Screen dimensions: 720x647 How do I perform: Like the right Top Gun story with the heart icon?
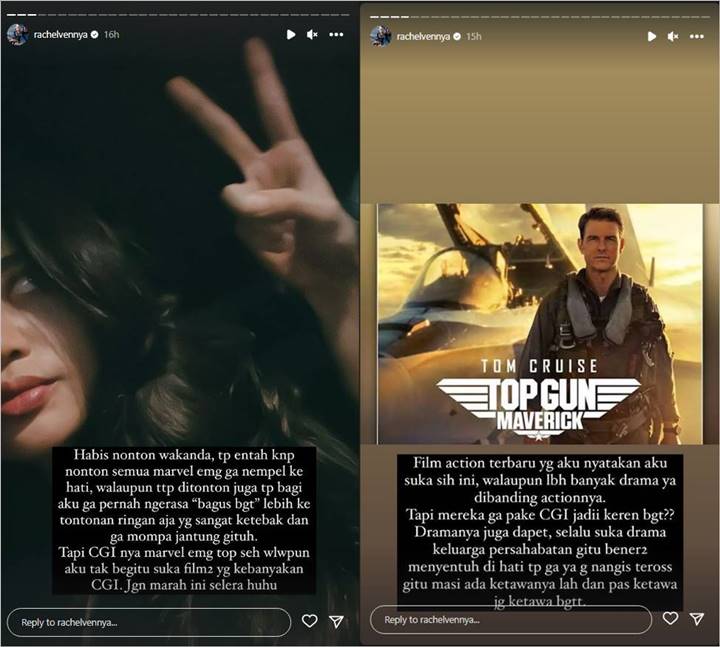670,618
